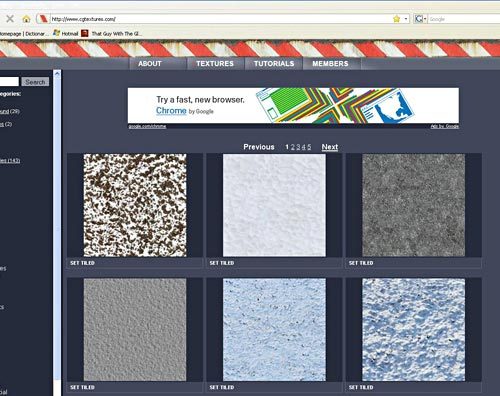Focus the Google search box in browser toolbar
The height and width of the screenshot is (396, 500).
tap(463, 19)
